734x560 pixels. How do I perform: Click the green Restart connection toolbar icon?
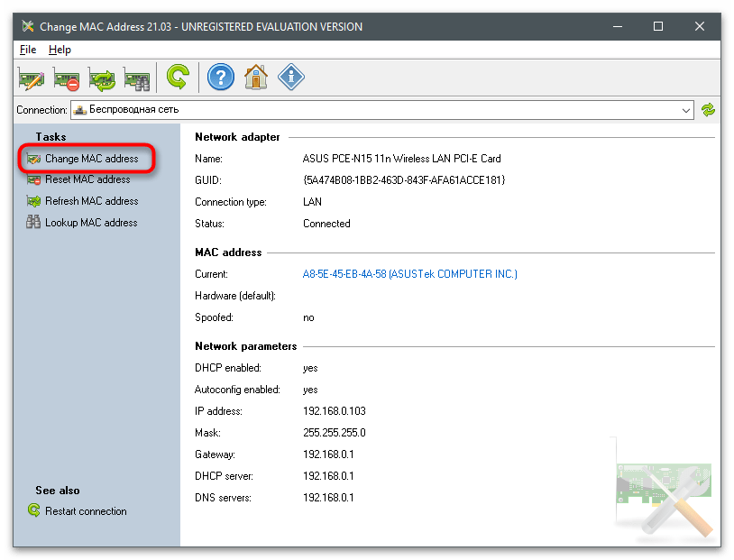(x=178, y=77)
